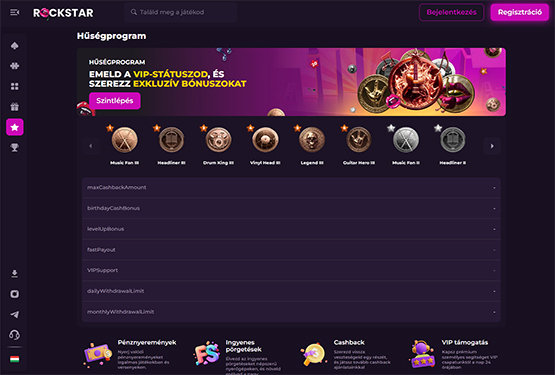
Task: Open the Telegram paper-plane icon
Action: pyautogui.click(x=15, y=314)
